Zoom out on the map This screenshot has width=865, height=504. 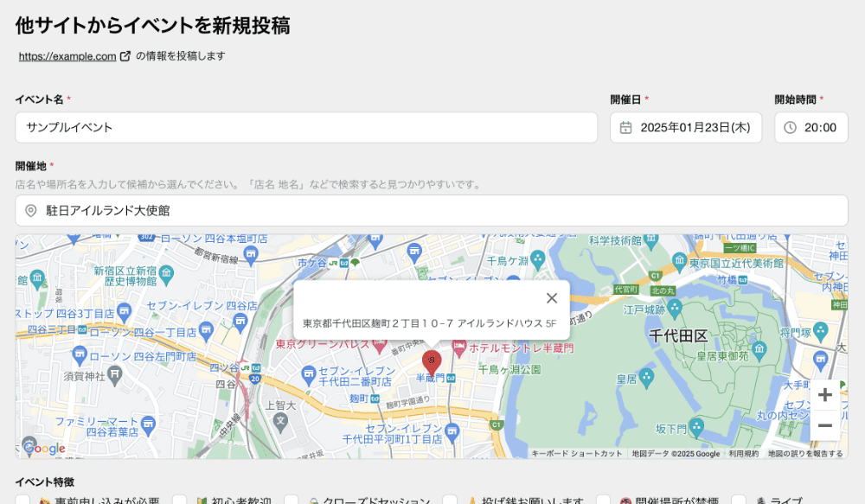point(824,425)
